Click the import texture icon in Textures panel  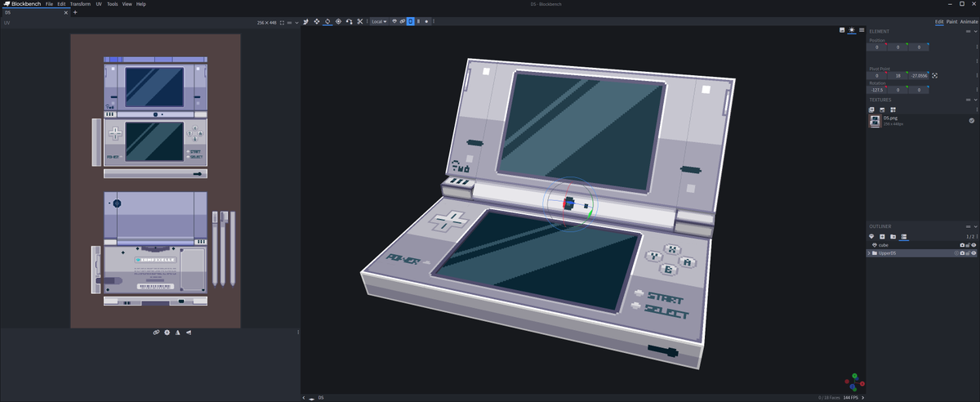point(871,109)
